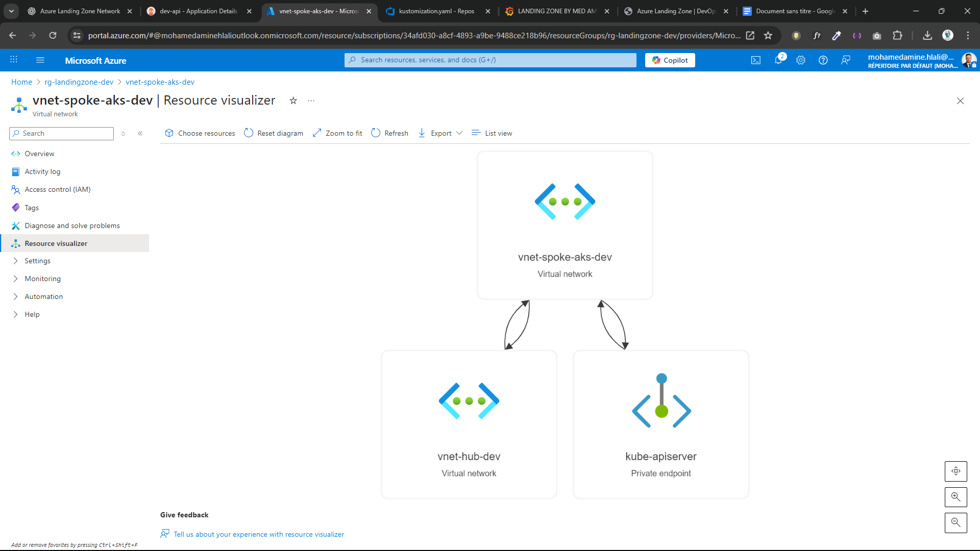Viewport: 980px width, 551px height.
Task: Click the diagram zoom out icon
Action: (x=955, y=523)
